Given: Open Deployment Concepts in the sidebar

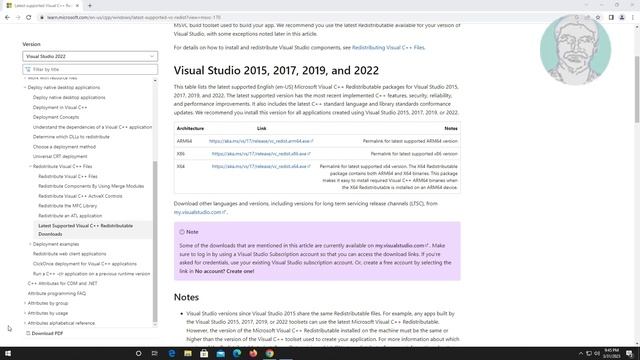Looking at the screenshot, I should pos(56,117).
